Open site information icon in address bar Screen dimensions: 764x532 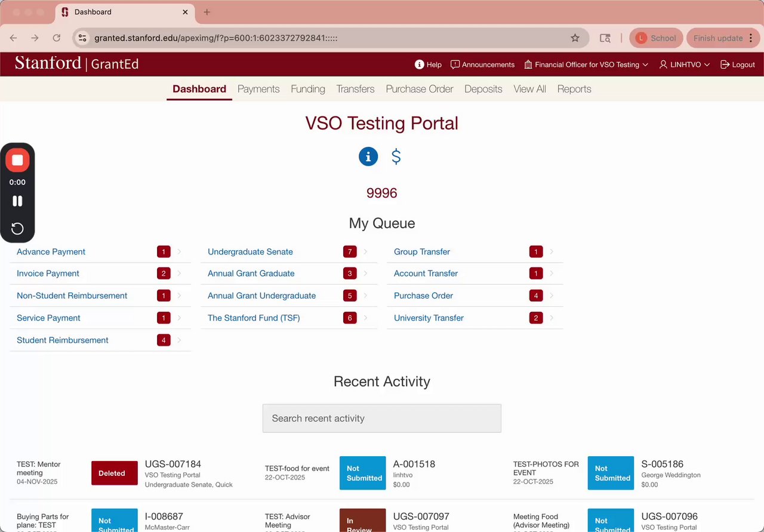click(83, 38)
